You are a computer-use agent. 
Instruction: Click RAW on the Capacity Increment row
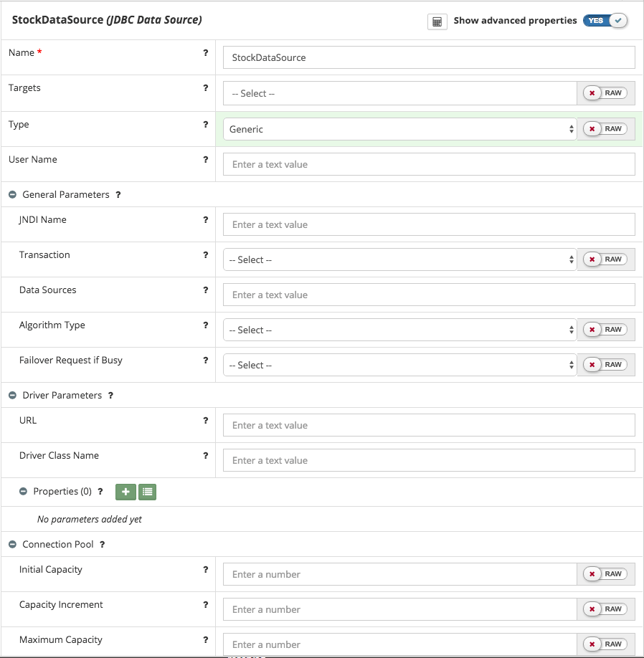(x=614, y=609)
